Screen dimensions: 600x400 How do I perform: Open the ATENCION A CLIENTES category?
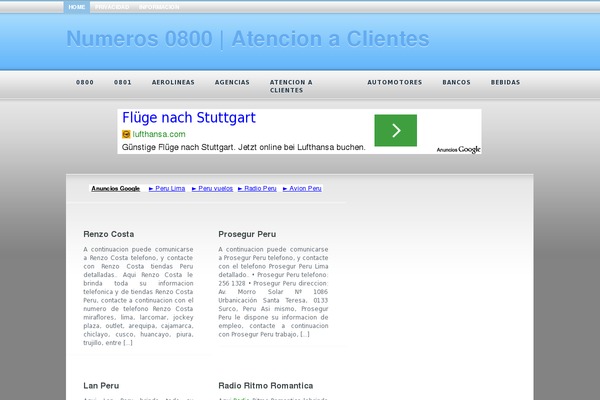291,86
